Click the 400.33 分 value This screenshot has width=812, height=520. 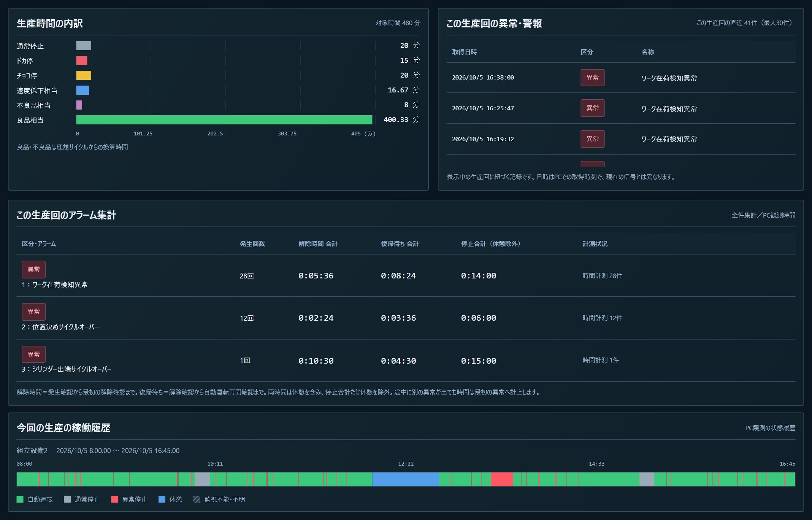coord(401,120)
